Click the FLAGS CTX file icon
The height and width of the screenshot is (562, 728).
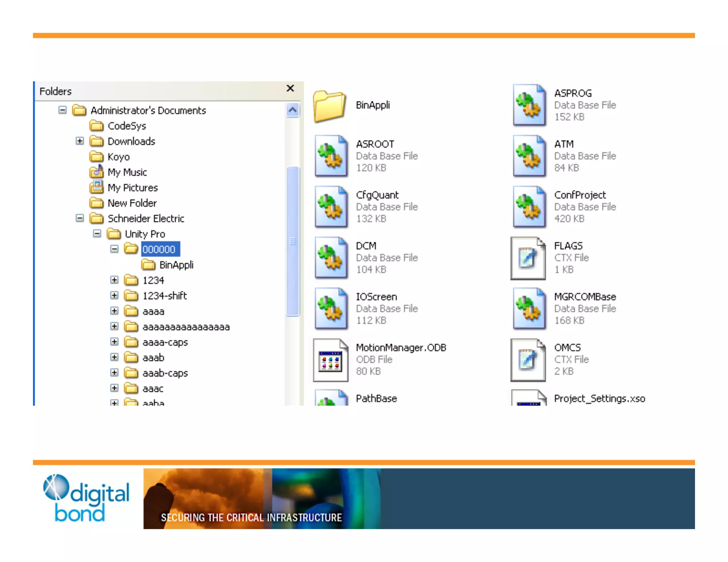click(528, 258)
